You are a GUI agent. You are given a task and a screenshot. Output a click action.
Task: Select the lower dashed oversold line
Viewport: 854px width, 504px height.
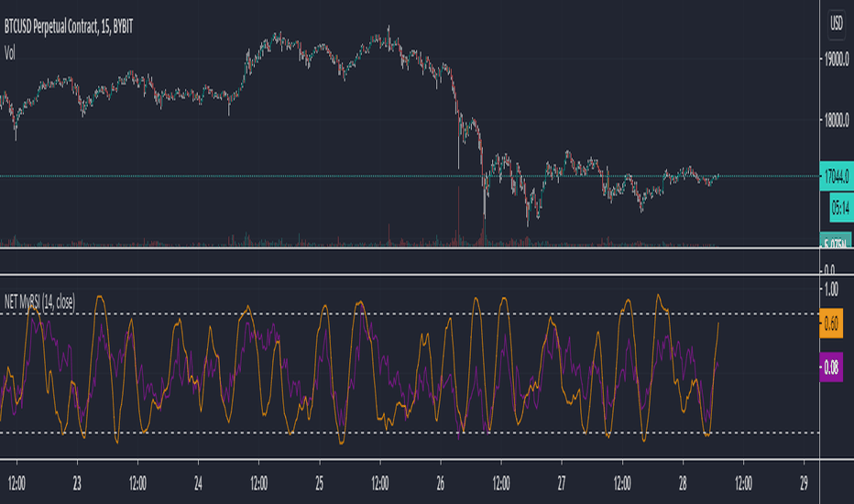click(x=410, y=433)
